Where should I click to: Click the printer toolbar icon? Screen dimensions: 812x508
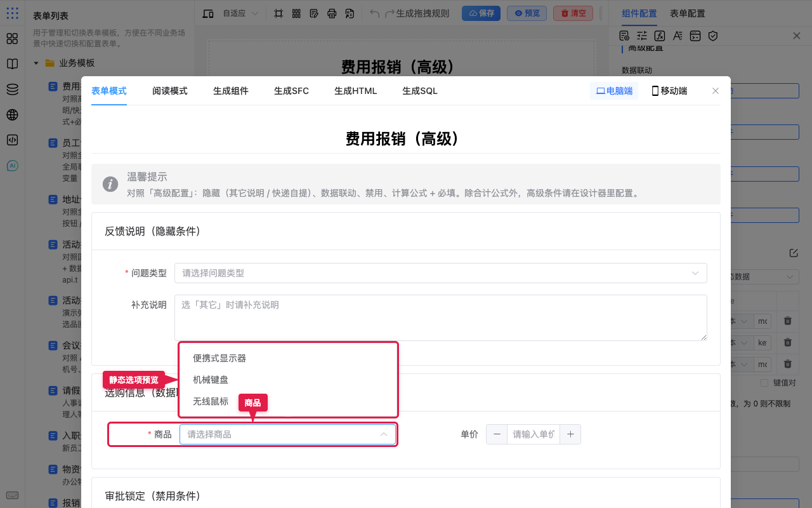pyautogui.click(x=332, y=13)
